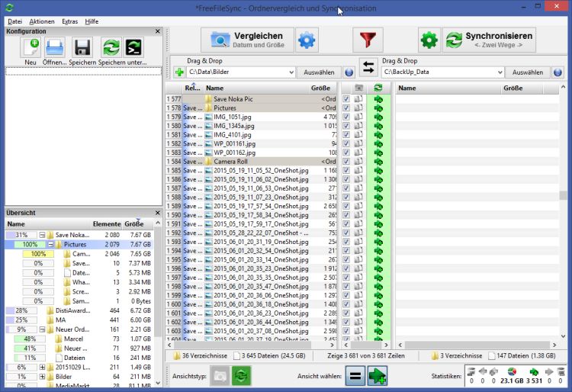Click globe icon next to left Auswählen
The height and width of the screenshot is (392, 572).
[x=349, y=72]
